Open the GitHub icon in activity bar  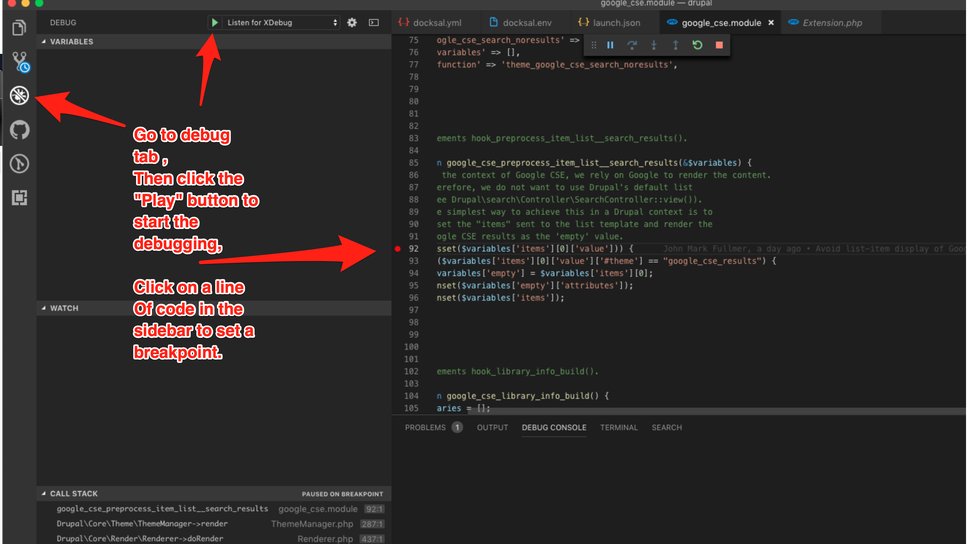point(19,130)
